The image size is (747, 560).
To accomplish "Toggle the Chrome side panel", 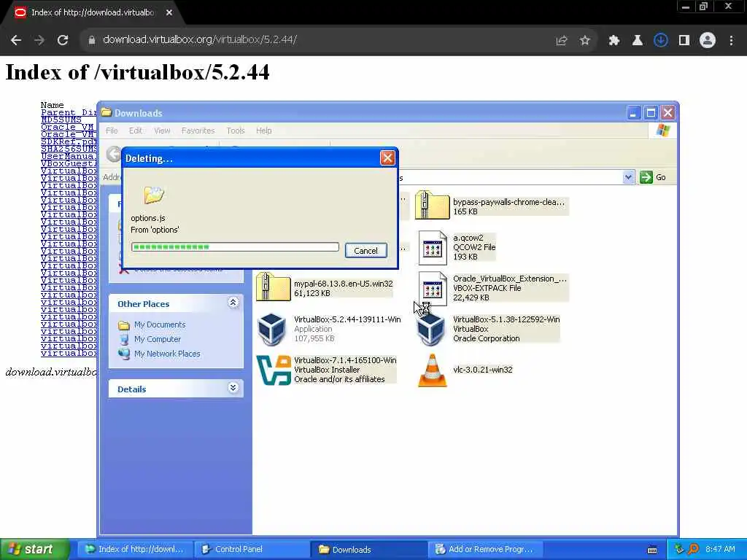I will 684,41.
